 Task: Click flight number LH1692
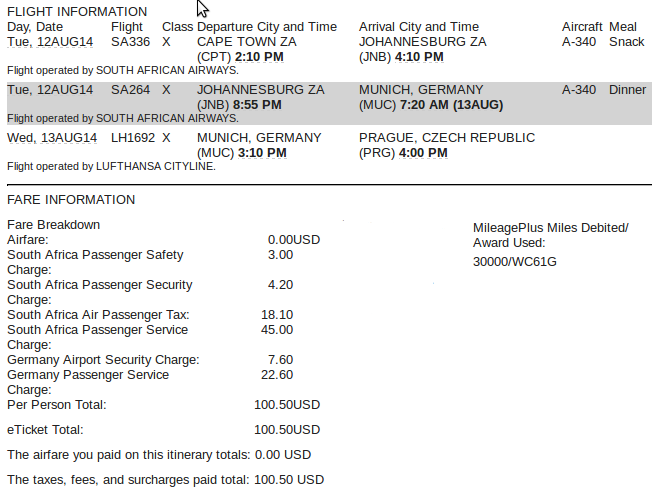(132, 138)
